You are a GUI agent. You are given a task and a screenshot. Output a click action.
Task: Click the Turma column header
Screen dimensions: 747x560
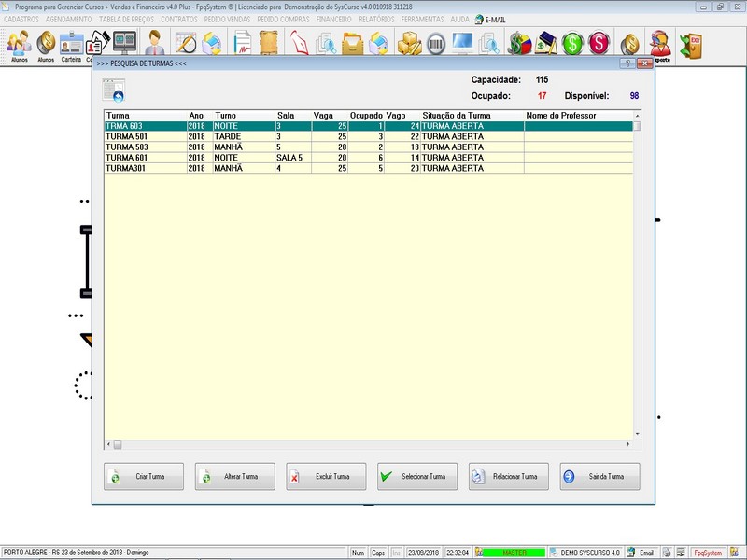(x=146, y=115)
